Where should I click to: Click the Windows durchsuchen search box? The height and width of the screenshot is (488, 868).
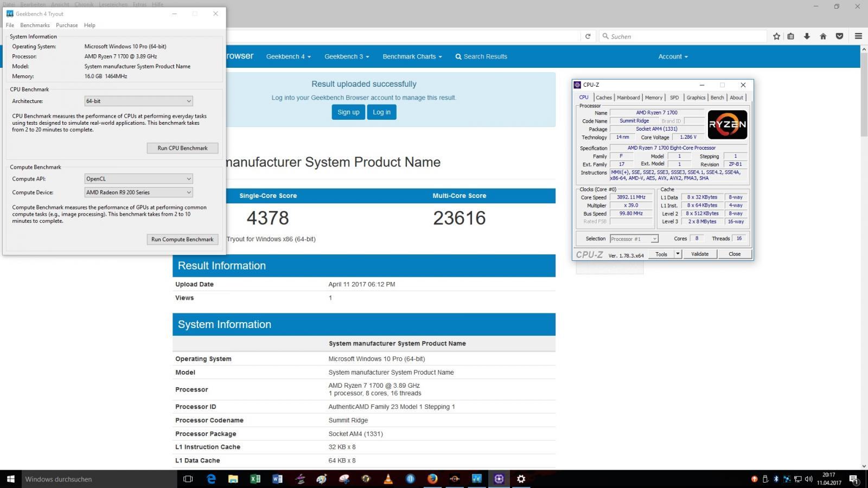point(99,479)
